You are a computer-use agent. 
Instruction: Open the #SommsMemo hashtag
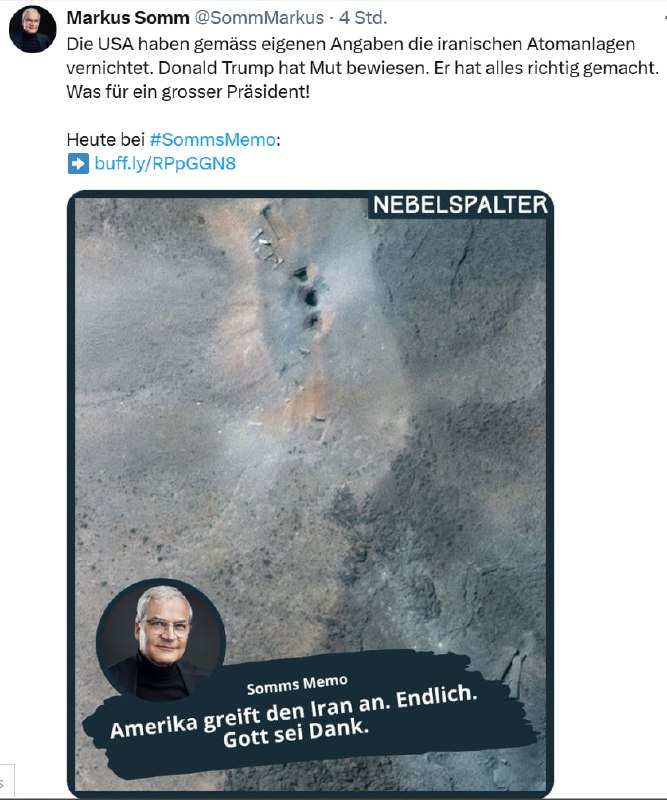[212, 140]
